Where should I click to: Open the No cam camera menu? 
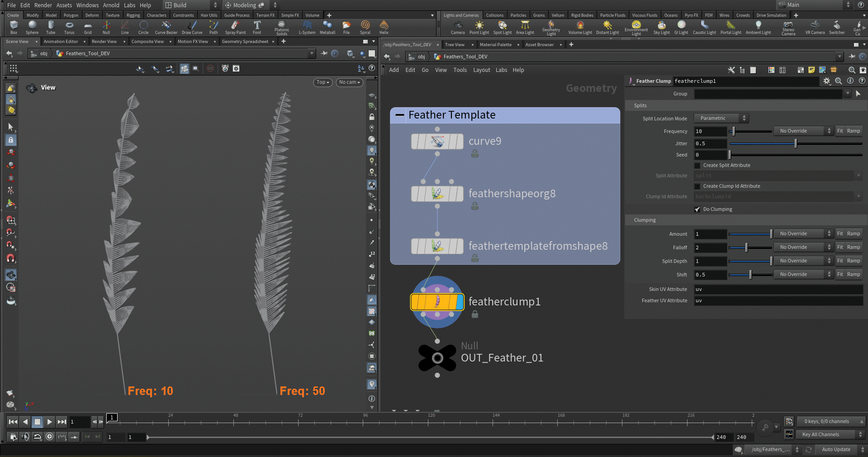[350, 82]
